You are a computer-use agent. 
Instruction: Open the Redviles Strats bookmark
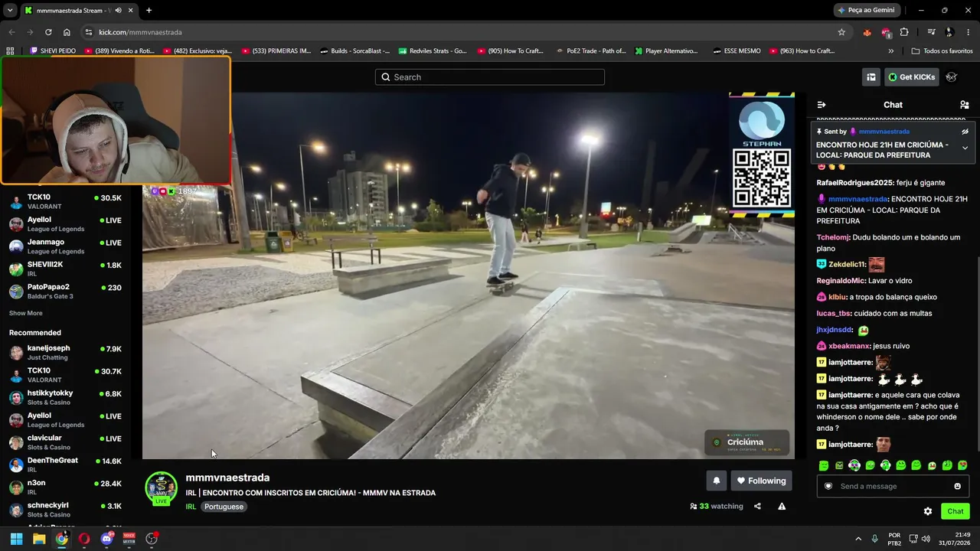click(x=433, y=51)
